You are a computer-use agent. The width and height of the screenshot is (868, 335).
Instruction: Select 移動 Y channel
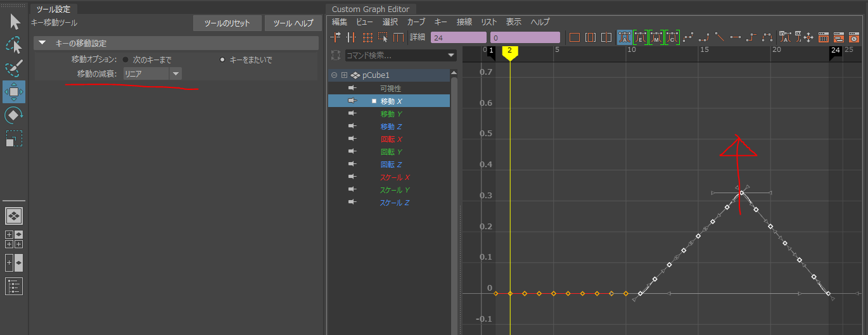(x=391, y=113)
